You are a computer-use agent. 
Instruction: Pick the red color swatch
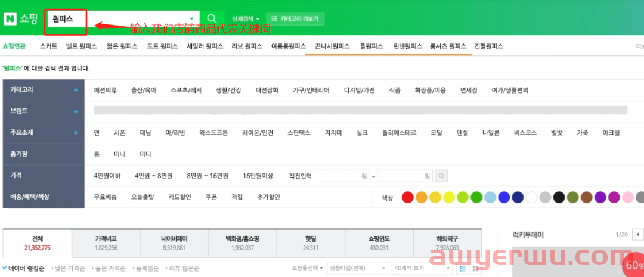point(407,197)
